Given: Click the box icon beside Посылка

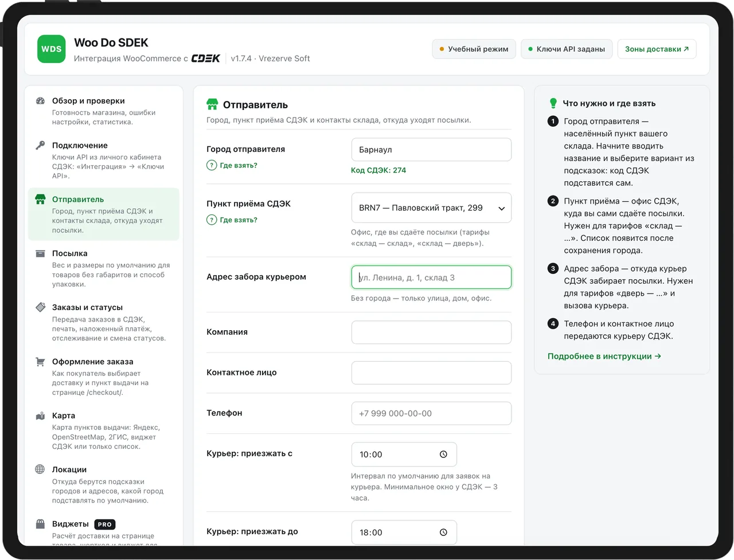Looking at the screenshot, I should (x=40, y=253).
